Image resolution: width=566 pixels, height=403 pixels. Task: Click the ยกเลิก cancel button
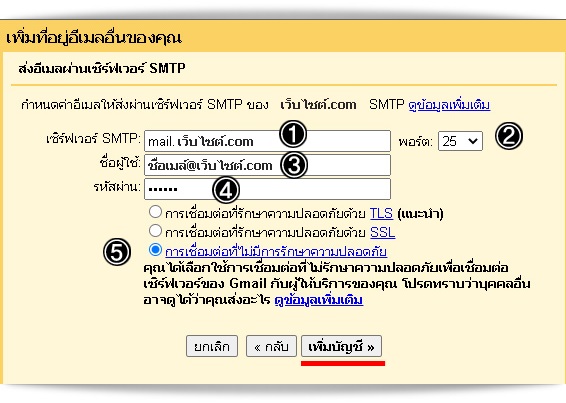coord(212,346)
